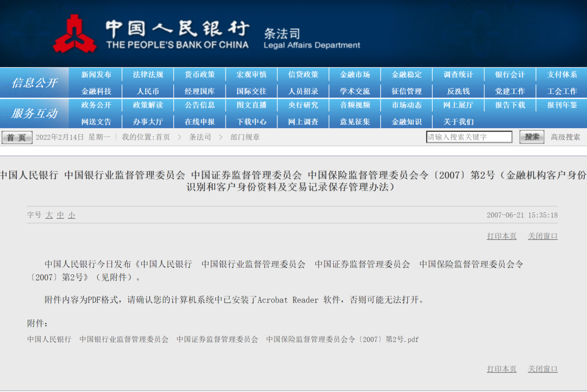Navigate to 政策解读
The image size is (587, 392).
pyautogui.click(x=147, y=105)
